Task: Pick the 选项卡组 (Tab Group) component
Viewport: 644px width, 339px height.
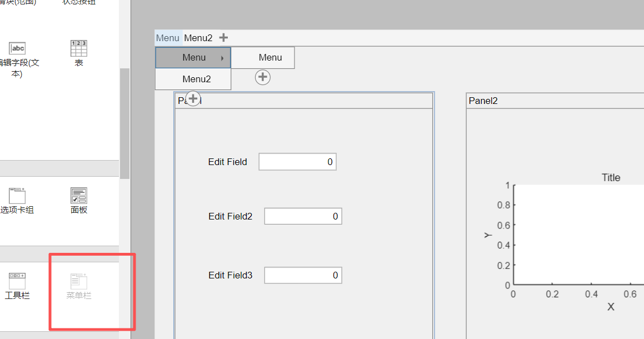Action: pyautogui.click(x=17, y=196)
